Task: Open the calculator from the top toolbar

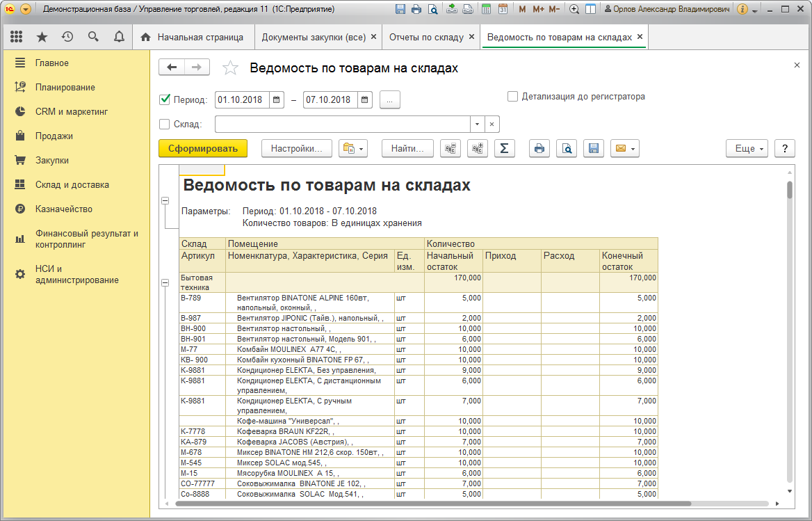Action: [x=486, y=8]
